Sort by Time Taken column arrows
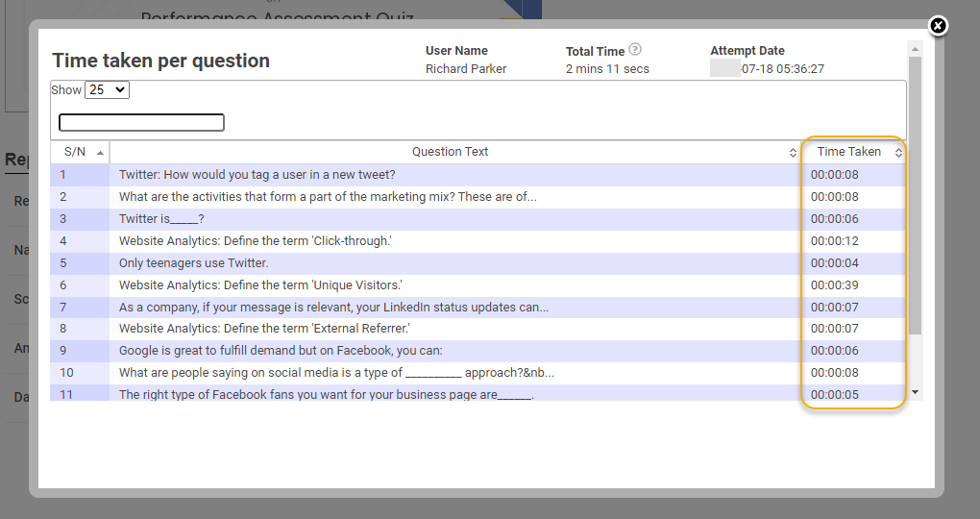The width and height of the screenshot is (980, 519). tap(898, 153)
